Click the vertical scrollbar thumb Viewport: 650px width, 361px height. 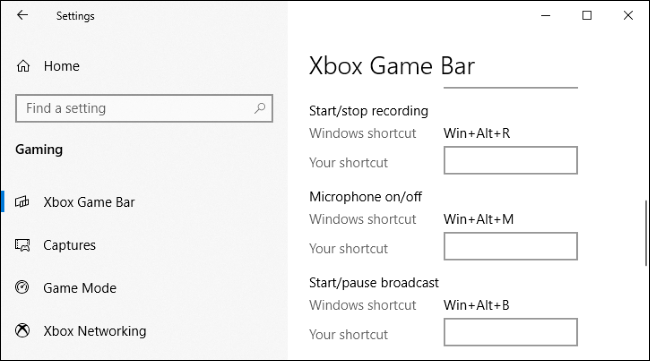tap(646, 233)
